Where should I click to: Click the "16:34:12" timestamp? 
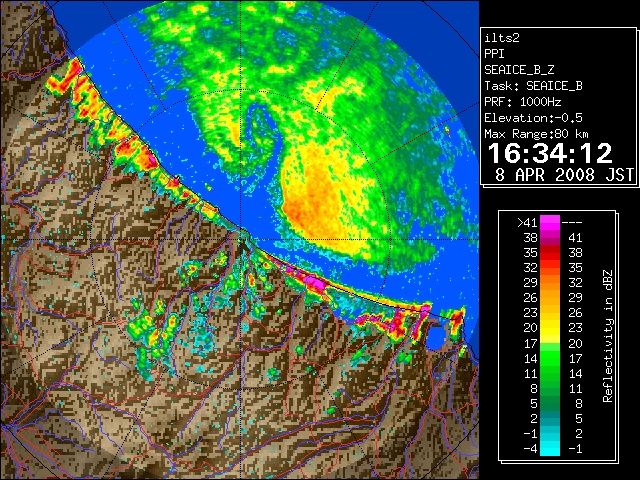[x=550, y=153]
